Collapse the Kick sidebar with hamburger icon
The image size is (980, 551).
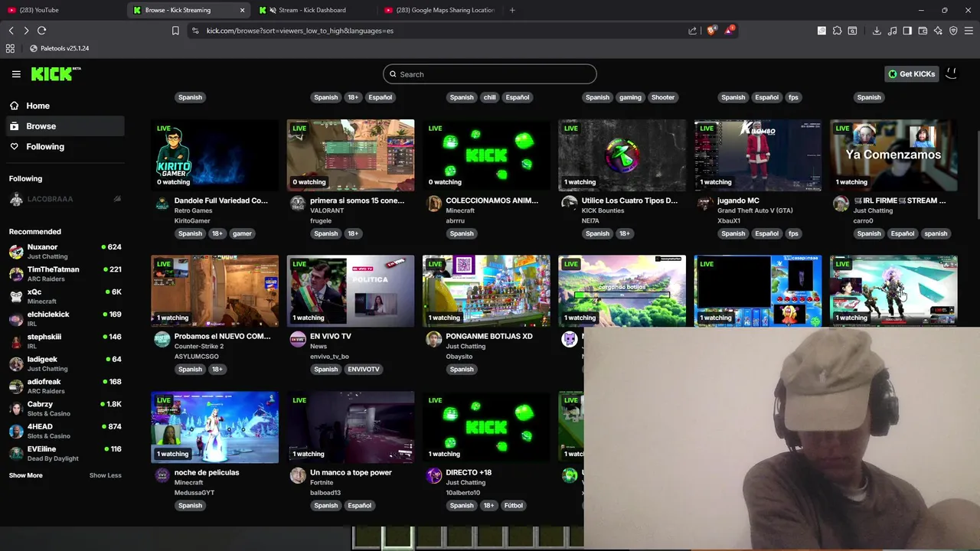(x=16, y=74)
